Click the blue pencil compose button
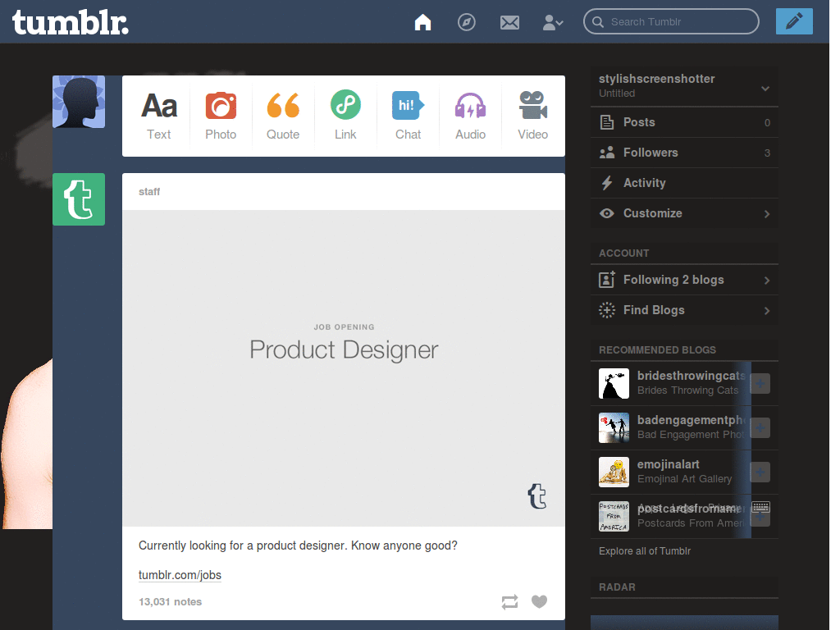The height and width of the screenshot is (630, 840). point(794,21)
